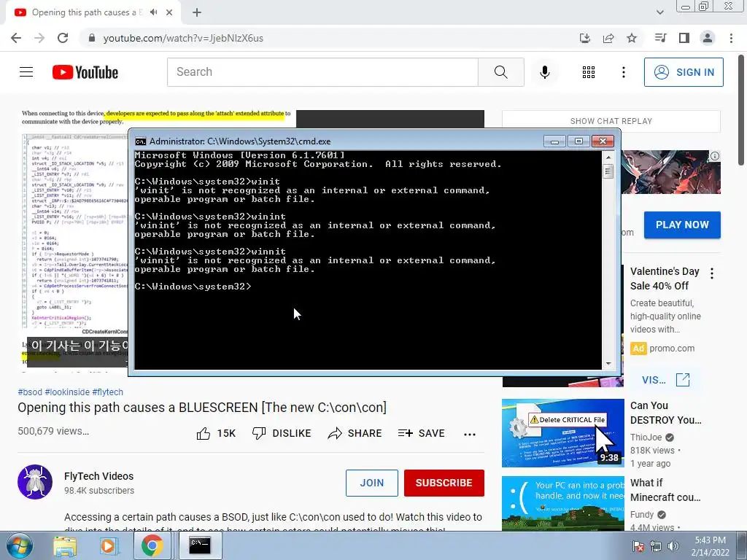This screenshot has height=560, width=747.
Task: Open the #flytech hashtag
Action: pyautogui.click(x=108, y=392)
